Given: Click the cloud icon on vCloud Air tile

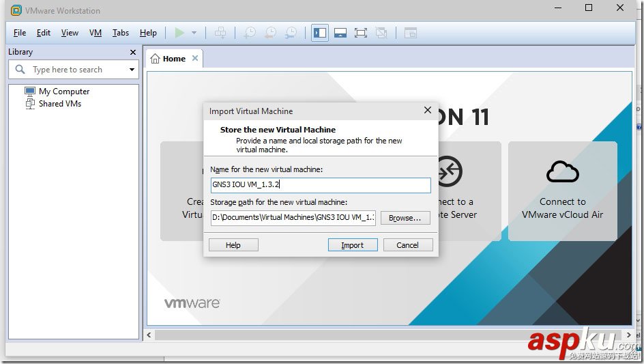Looking at the screenshot, I should tap(562, 171).
